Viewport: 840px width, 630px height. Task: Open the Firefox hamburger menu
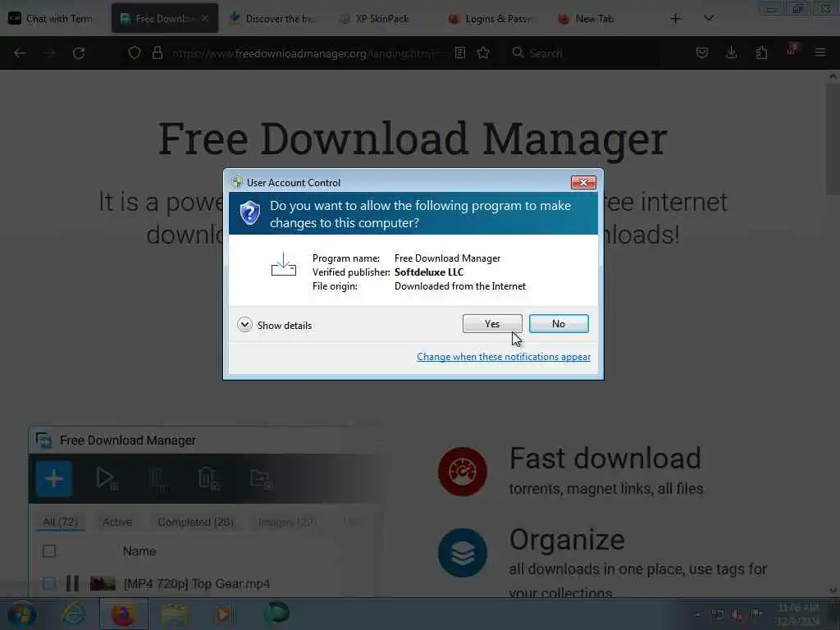pos(820,52)
